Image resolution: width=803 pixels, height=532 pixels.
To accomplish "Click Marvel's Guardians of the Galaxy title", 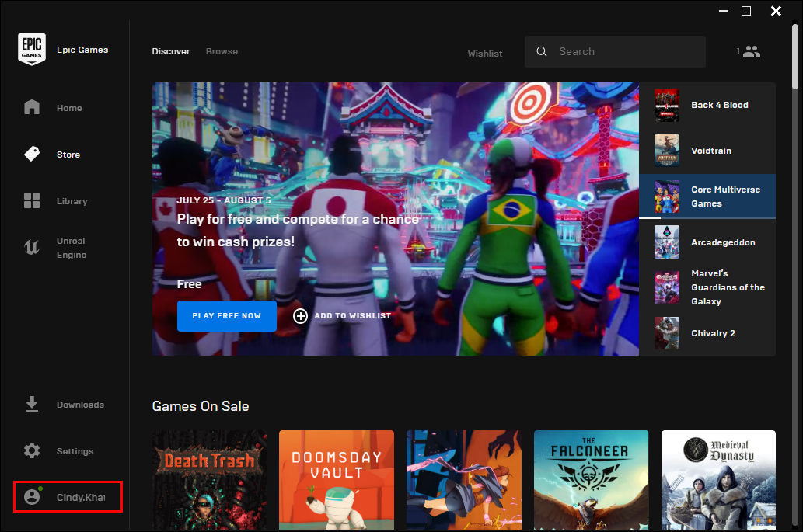I will (x=728, y=287).
